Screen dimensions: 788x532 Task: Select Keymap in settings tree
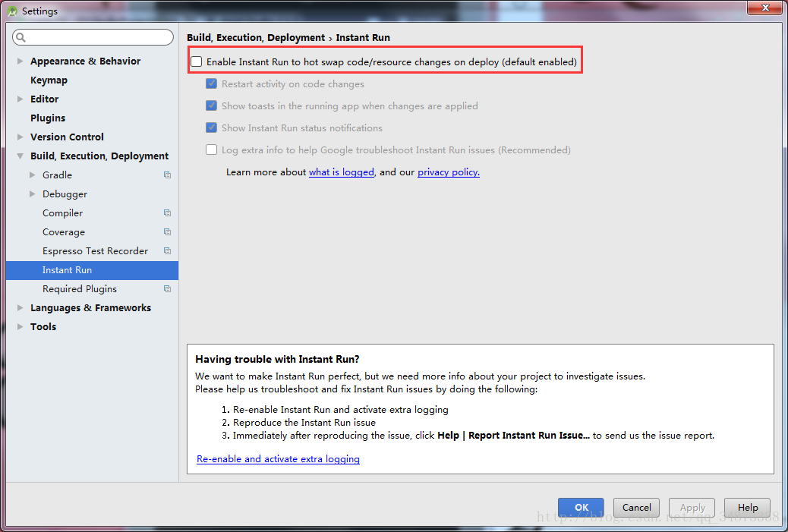49,80
